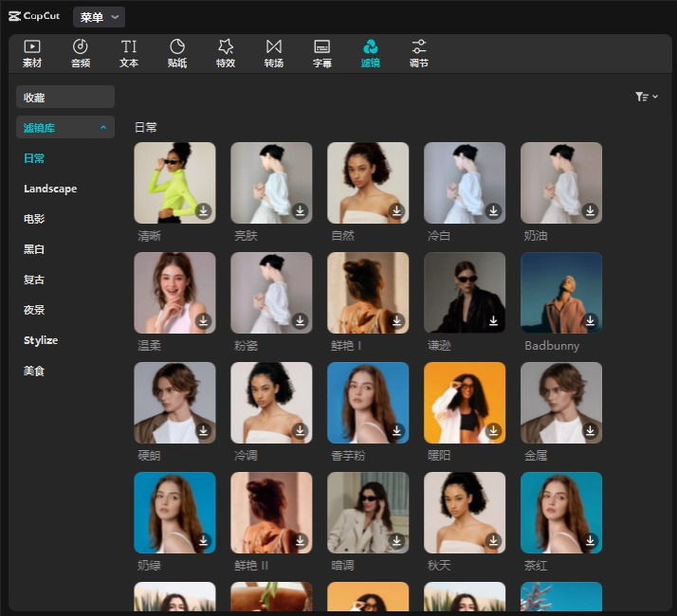
Task: Click the 茶红 filter name label
Action: (x=536, y=565)
